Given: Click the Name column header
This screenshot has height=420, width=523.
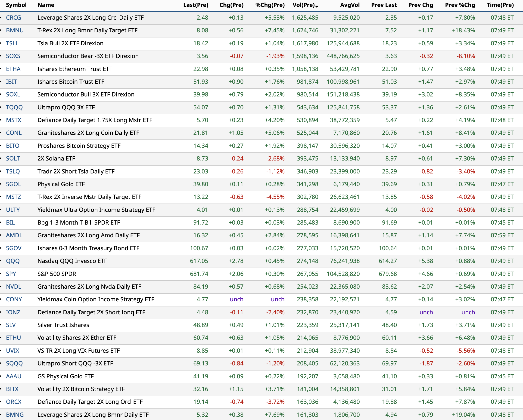Looking at the screenshot, I should 46,5.
